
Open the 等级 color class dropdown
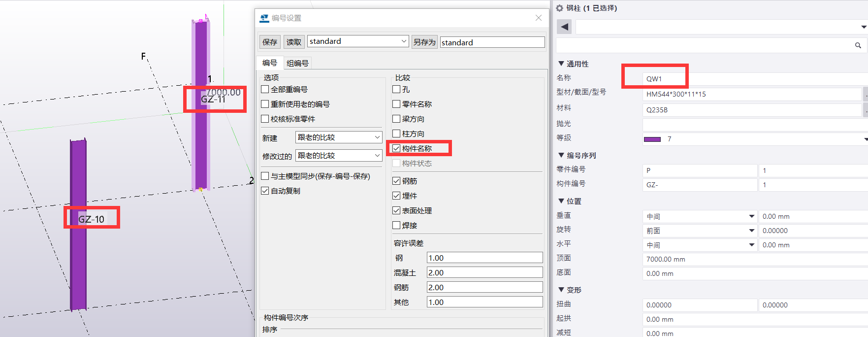[865, 139]
